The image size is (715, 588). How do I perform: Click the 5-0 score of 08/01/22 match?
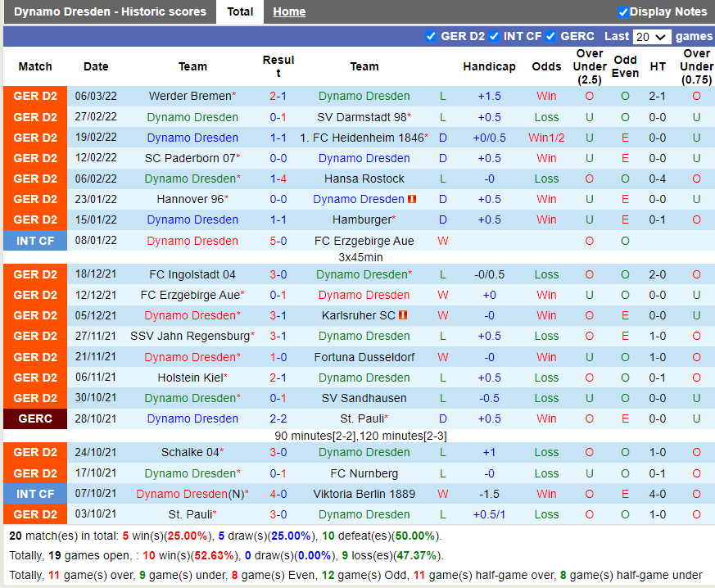[x=278, y=241]
